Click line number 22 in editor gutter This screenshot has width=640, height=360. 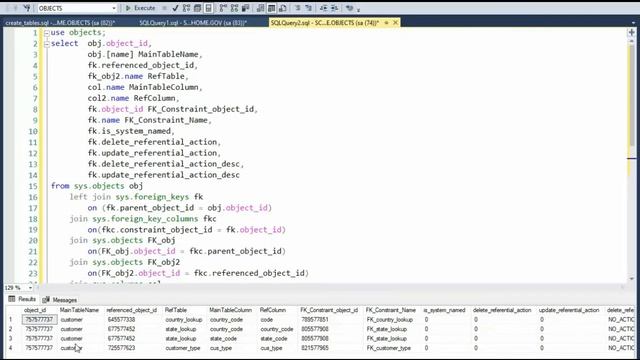[33, 262]
